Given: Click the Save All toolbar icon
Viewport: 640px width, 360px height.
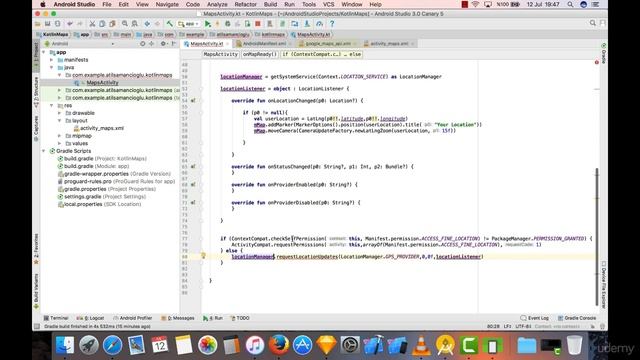Looking at the screenshot, I should pyautogui.click(x=47, y=24).
